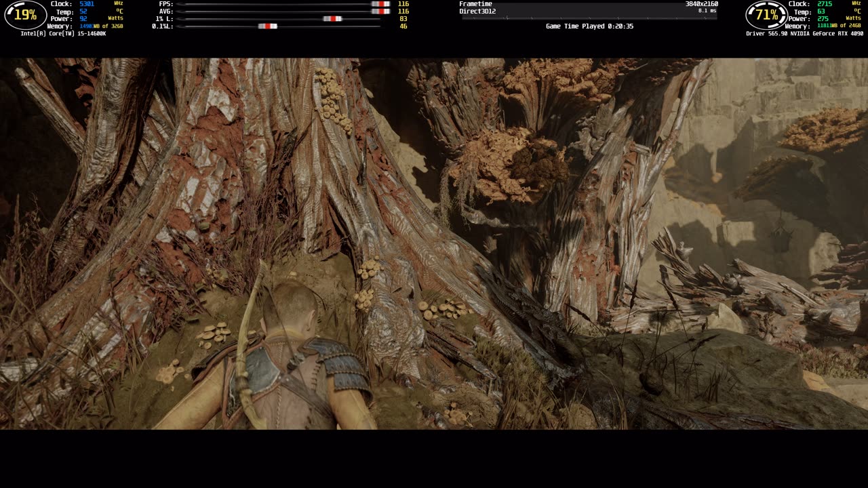Viewport: 868px width, 488px height.
Task: Click CPU temp value 52
Action: coord(83,12)
